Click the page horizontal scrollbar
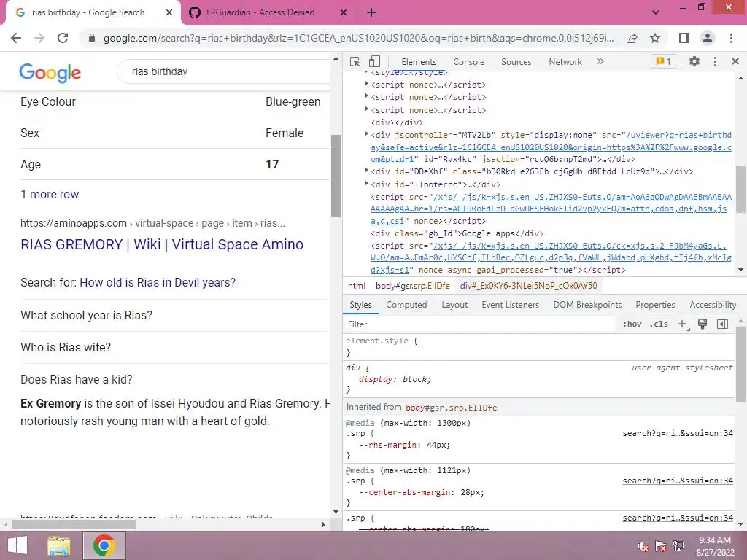 pos(74,525)
